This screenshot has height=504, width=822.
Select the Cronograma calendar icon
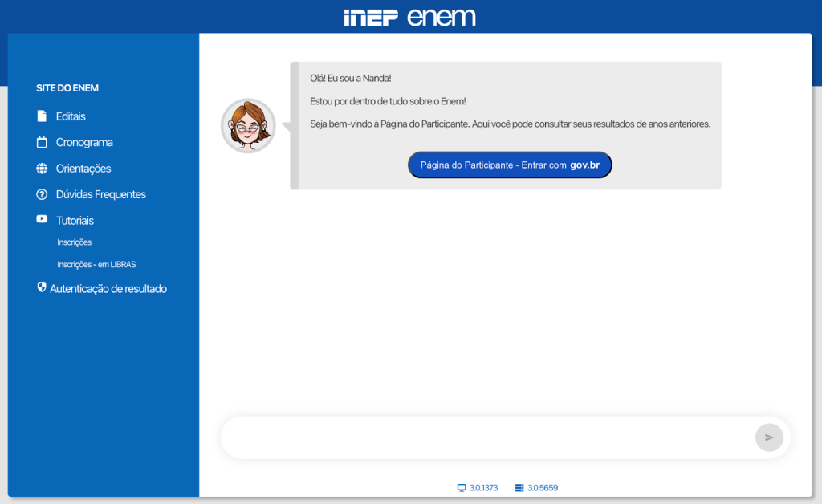pos(41,142)
